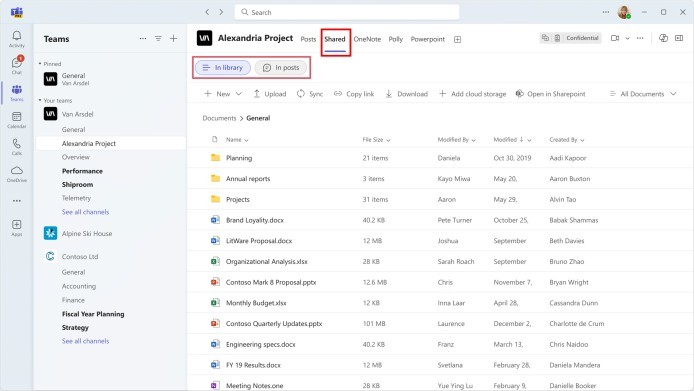Open Calls in the left rail

[x=17, y=147]
